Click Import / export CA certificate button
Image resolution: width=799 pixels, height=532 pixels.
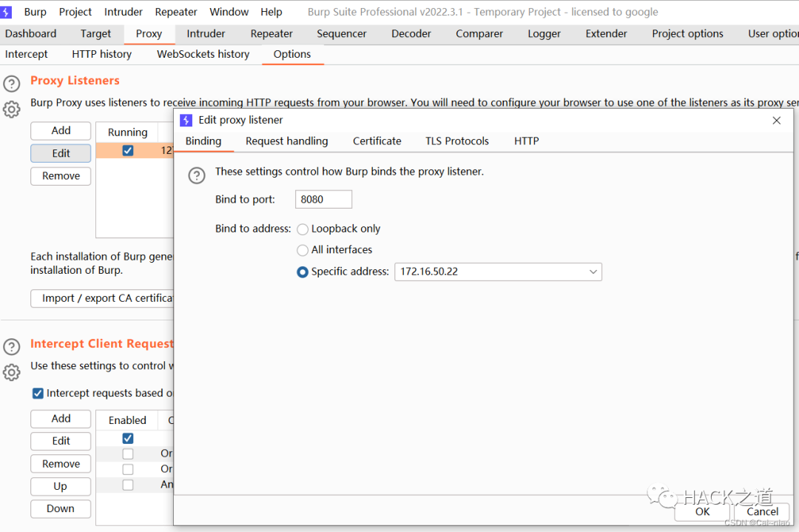[x=102, y=298]
